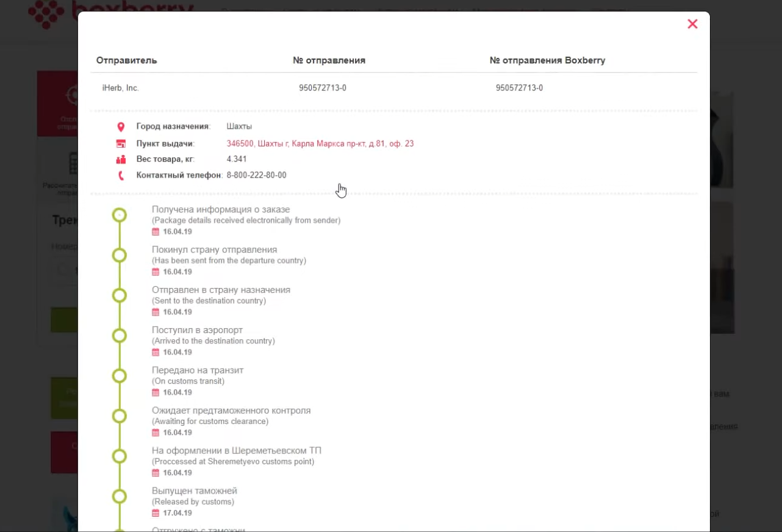Select status Отправлен в страну назначения
This screenshot has width=782, height=532.
pyautogui.click(x=221, y=290)
